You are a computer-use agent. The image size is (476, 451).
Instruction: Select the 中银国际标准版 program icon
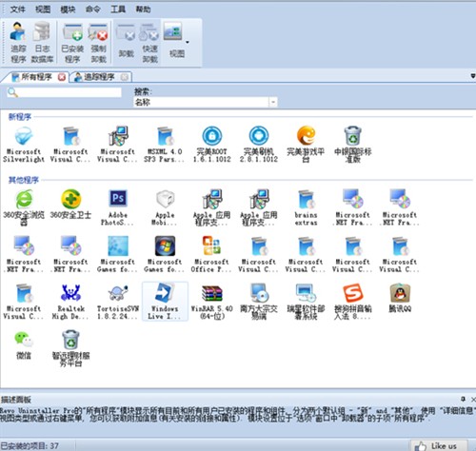353,145
